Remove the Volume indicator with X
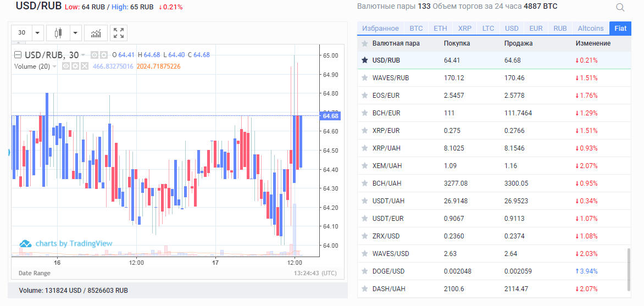 tap(85, 66)
